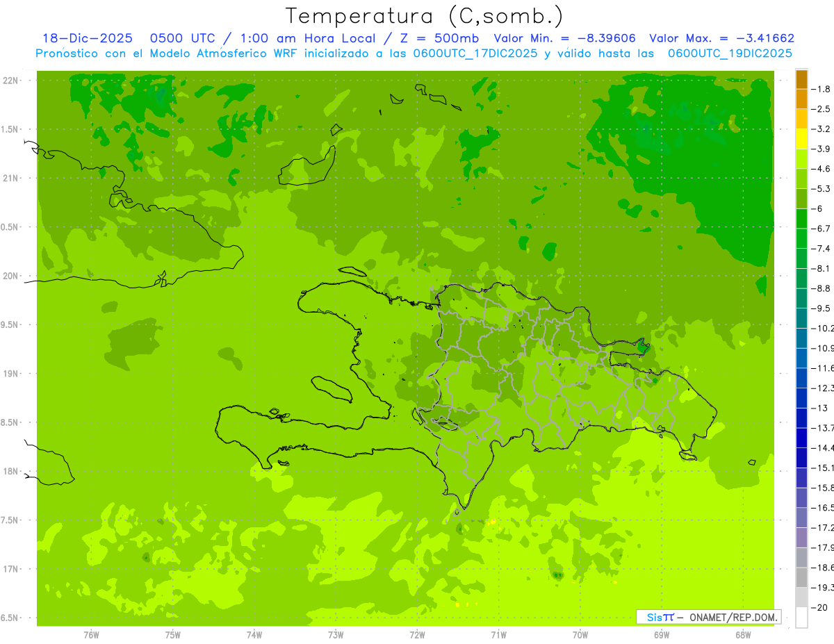Click the date '18-Dic-2025' in the header
This screenshot has height=644, width=834.
tap(88, 39)
